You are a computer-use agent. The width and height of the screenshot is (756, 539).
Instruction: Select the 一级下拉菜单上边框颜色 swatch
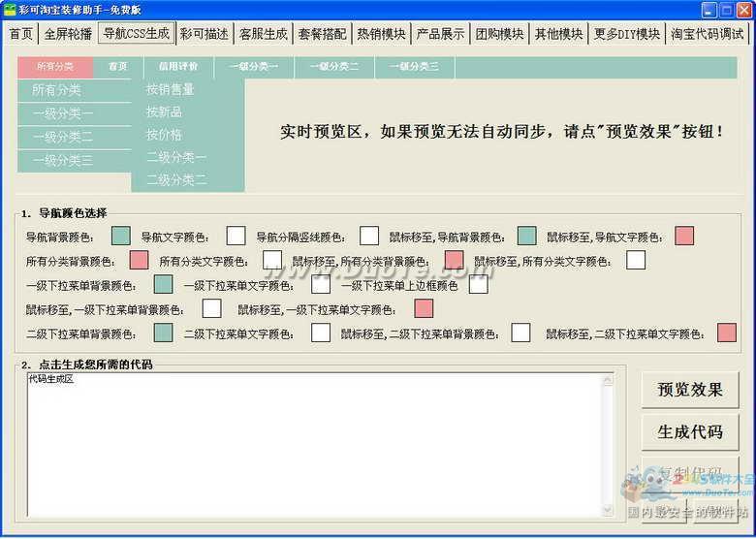[x=479, y=285]
